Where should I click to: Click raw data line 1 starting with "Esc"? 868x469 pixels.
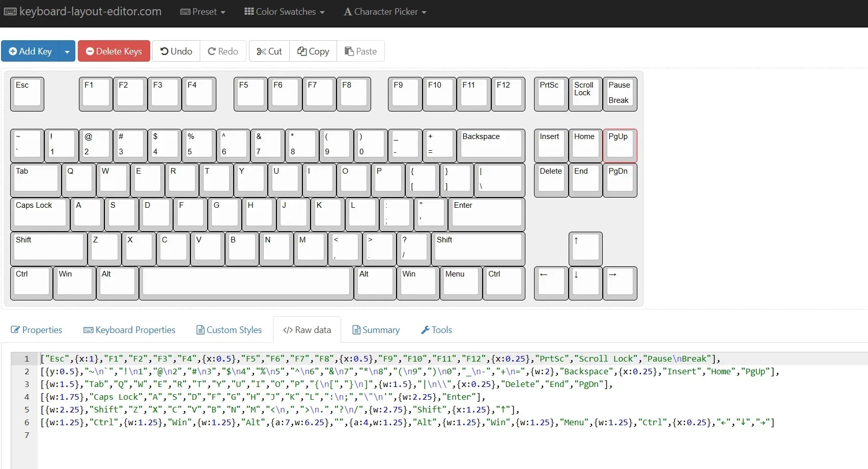click(381, 358)
